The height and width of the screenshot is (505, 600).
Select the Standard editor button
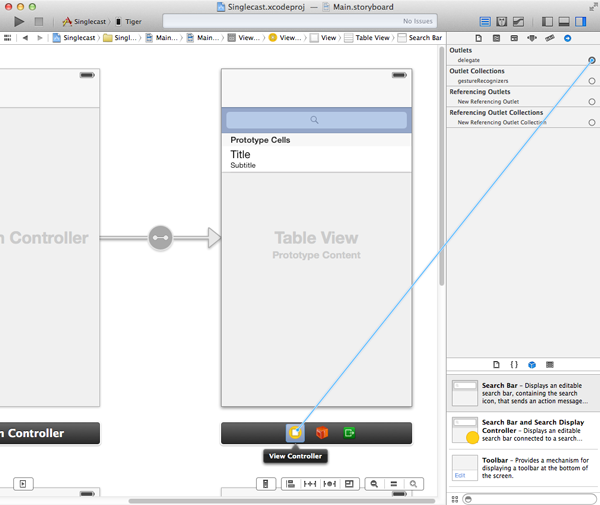(x=485, y=22)
